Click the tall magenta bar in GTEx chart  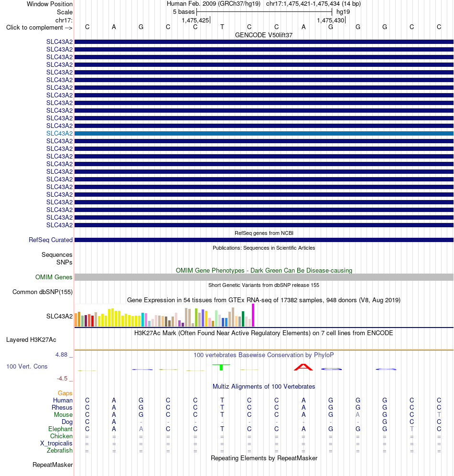[x=253, y=316]
